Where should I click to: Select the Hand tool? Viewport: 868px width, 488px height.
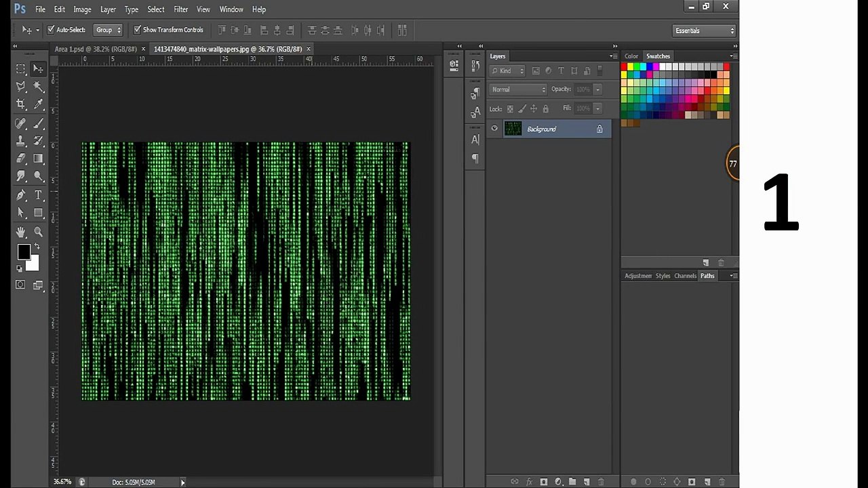21,232
